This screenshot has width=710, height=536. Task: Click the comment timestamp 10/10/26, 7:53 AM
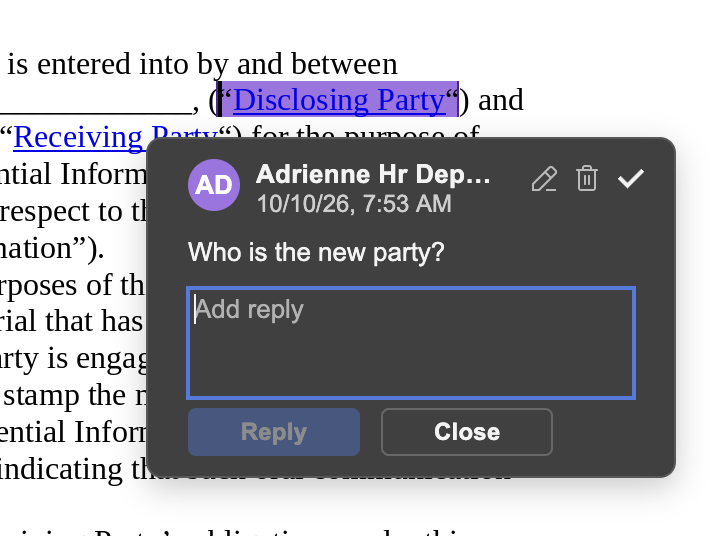(x=354, y=204)
